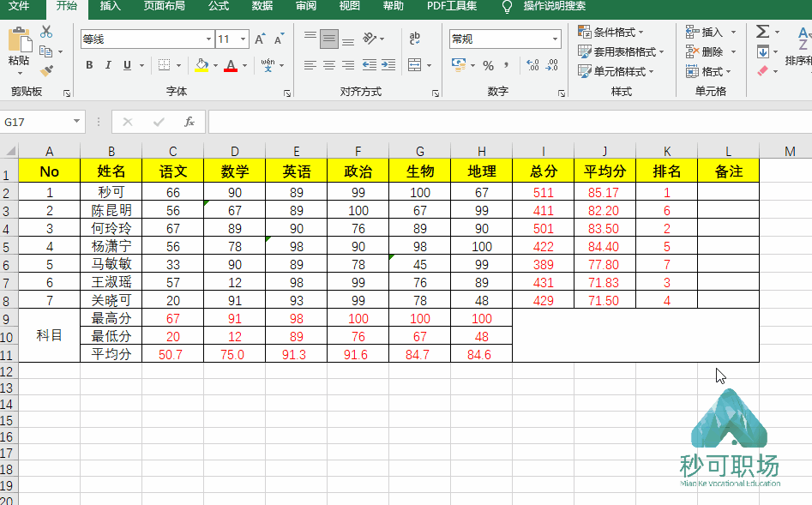Select column header G

click(419, 151)
